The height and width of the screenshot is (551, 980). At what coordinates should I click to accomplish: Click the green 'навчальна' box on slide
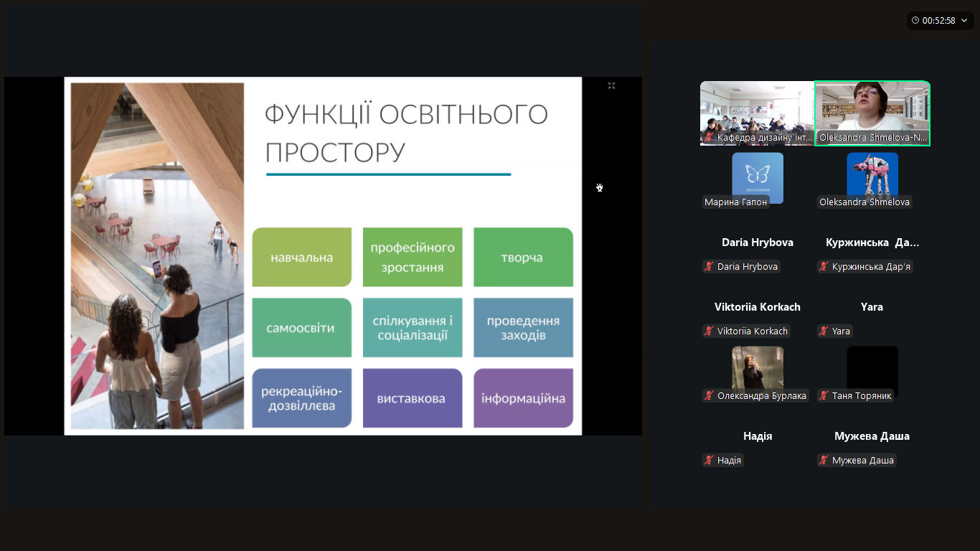coord(301,257)
